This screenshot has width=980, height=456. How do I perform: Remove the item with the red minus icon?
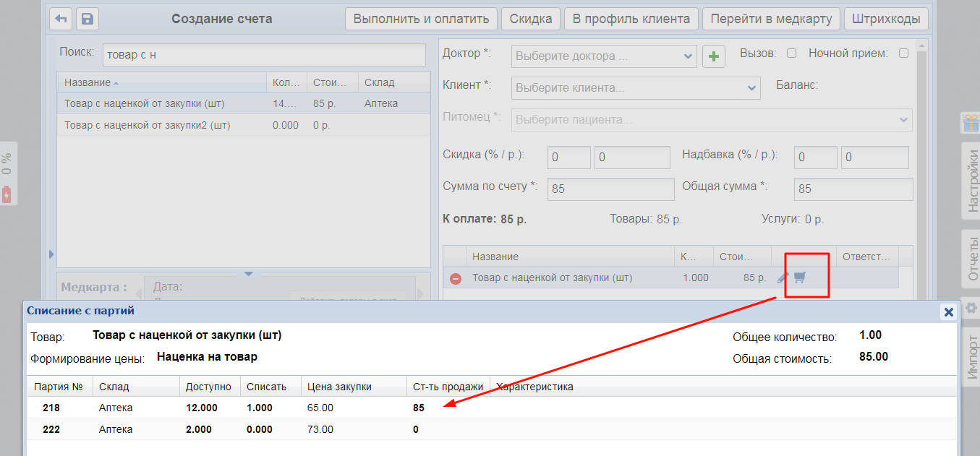[456, 278]
